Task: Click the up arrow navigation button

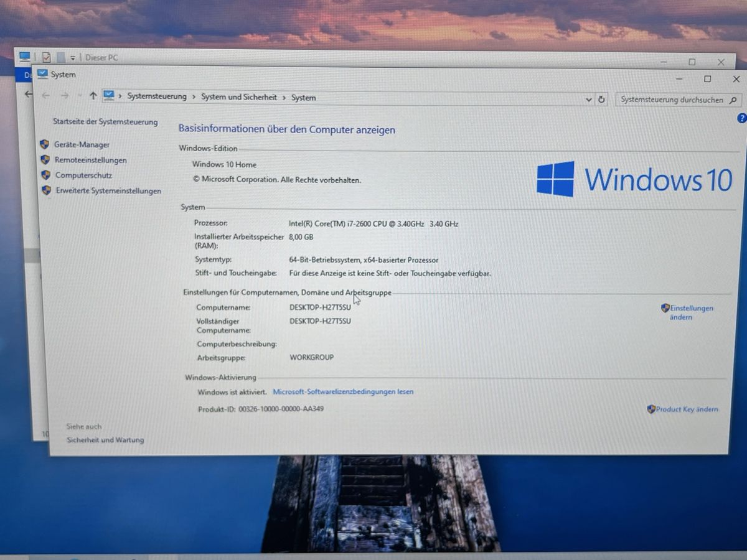Action: tap(93, 95)
